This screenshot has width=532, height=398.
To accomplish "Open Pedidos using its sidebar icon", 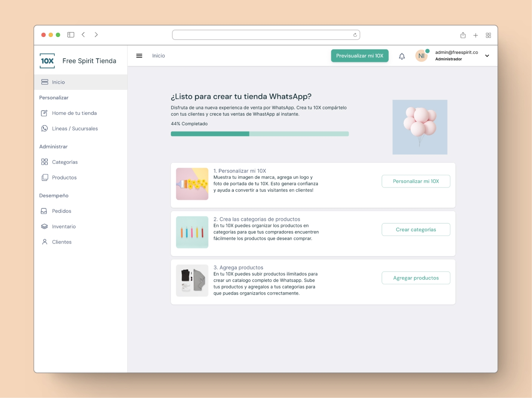I will 44,211.
